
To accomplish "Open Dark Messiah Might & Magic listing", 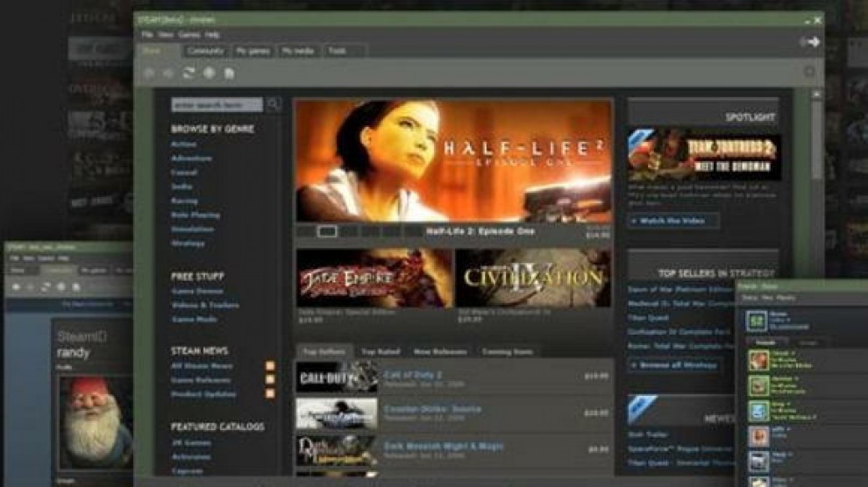I will (454, 450).
